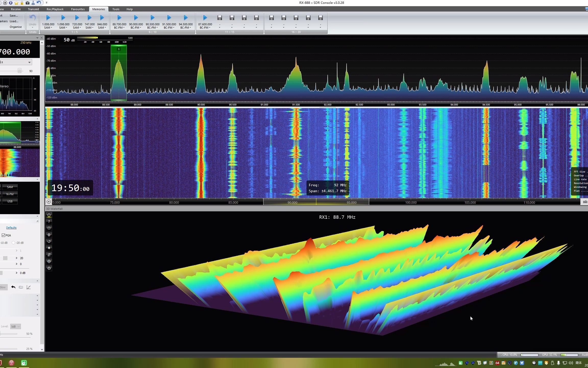588x368 pixels.
Task: Open the Undo dropdown arrow
Action: point(32,28)
